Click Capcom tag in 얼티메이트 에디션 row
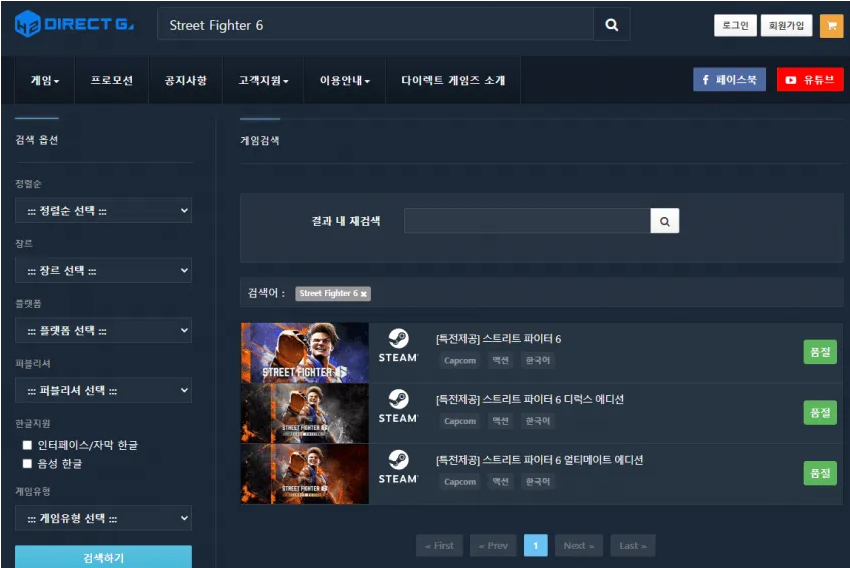The image size is (850, 568). (460, 482)
